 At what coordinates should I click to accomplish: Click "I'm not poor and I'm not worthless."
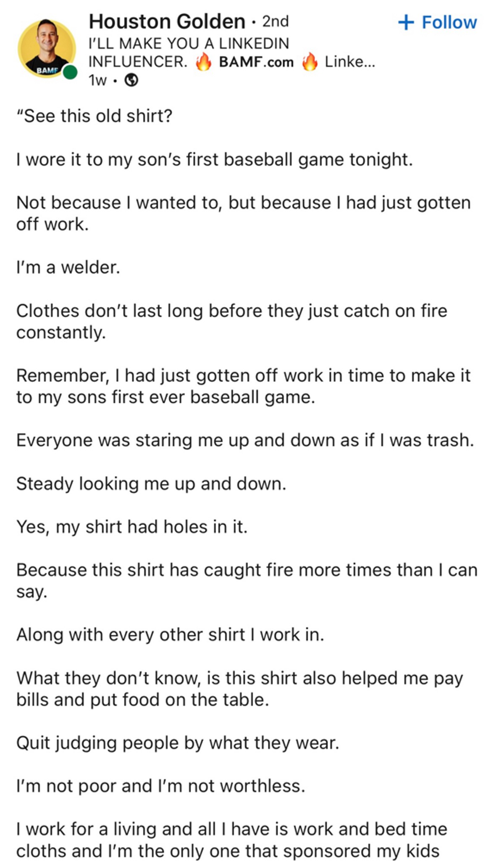161,786
